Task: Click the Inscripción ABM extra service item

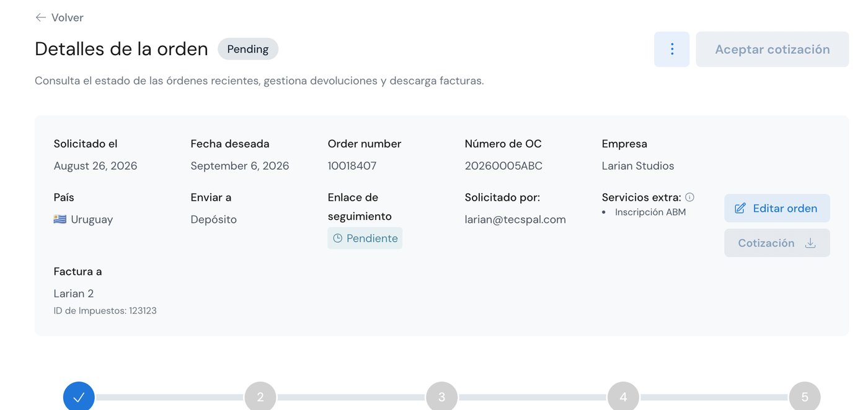Action: [650, 212]
